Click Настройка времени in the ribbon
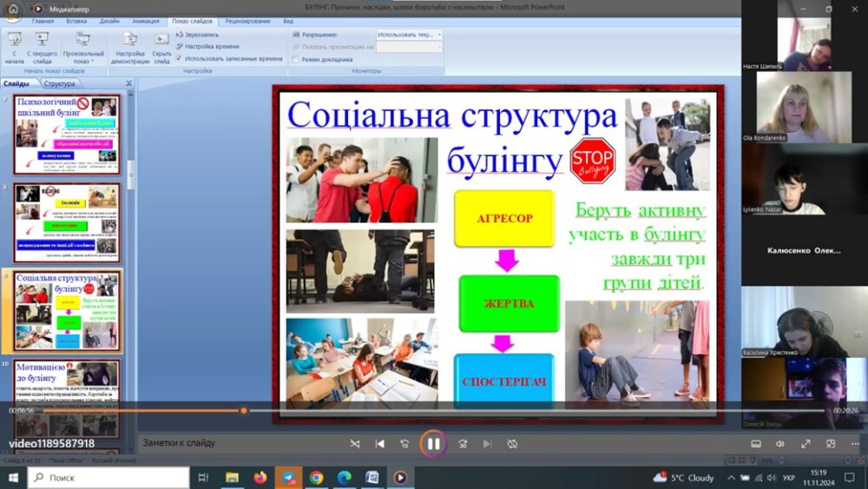 tap(207, 47)
